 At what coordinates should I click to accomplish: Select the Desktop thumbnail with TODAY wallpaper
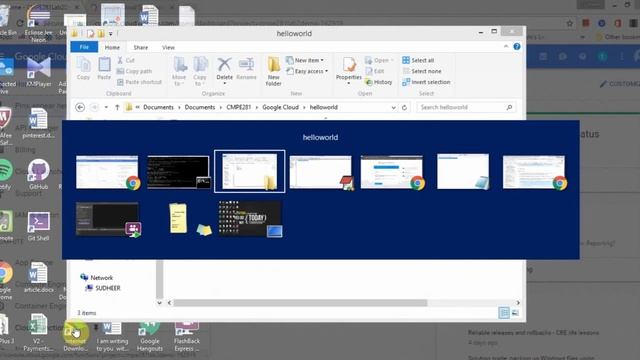pos(250,219)
